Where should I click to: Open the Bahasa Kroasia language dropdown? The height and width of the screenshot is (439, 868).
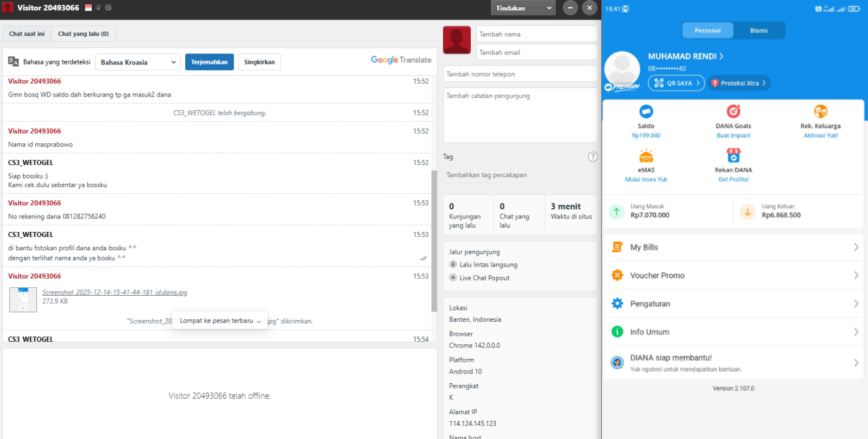tap(138, 62)
